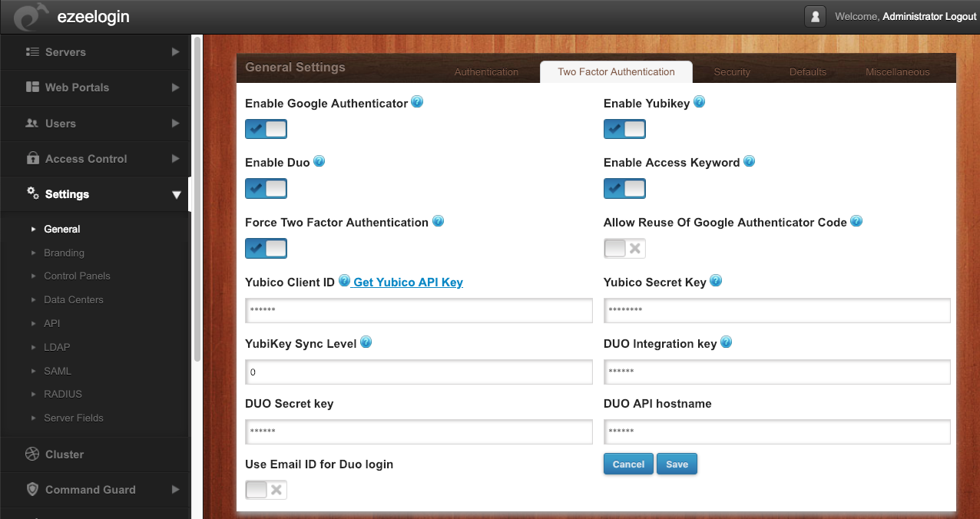Open API settings page
980x519 pixels.
(51, 323)
